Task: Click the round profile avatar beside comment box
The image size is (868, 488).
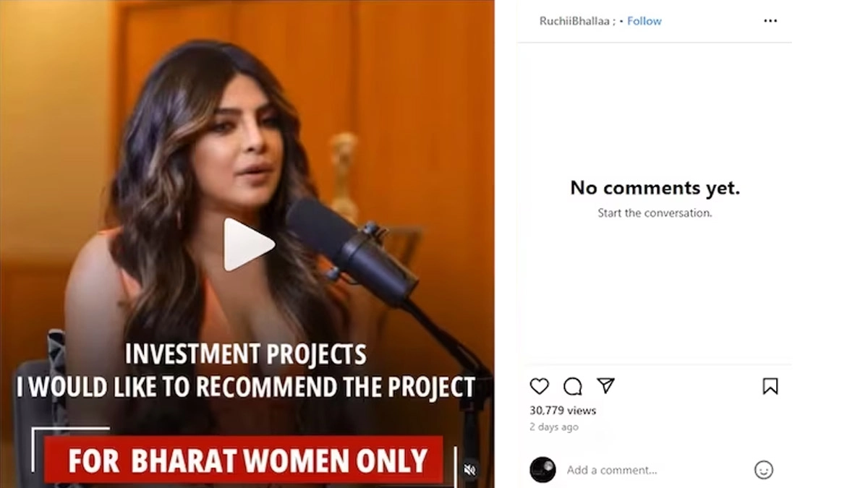Action: click(542, 470)
